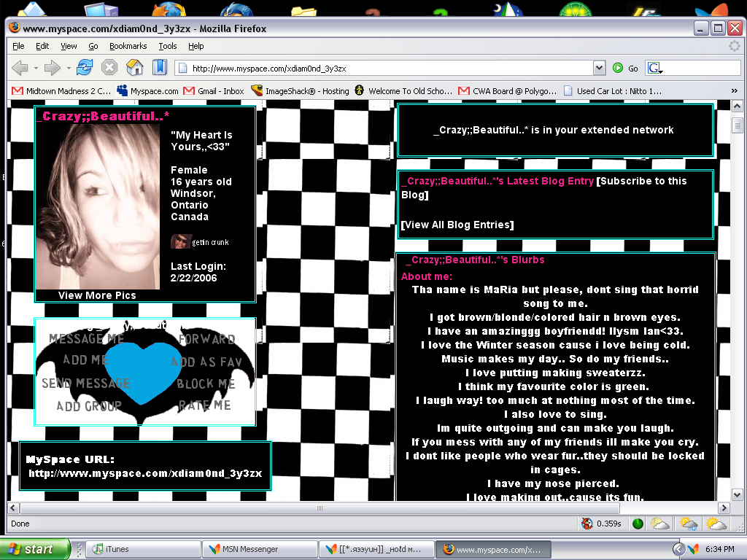Open the address bar URL dropdown
Screen dimensions: 747x560
click(x=600, y=66)
